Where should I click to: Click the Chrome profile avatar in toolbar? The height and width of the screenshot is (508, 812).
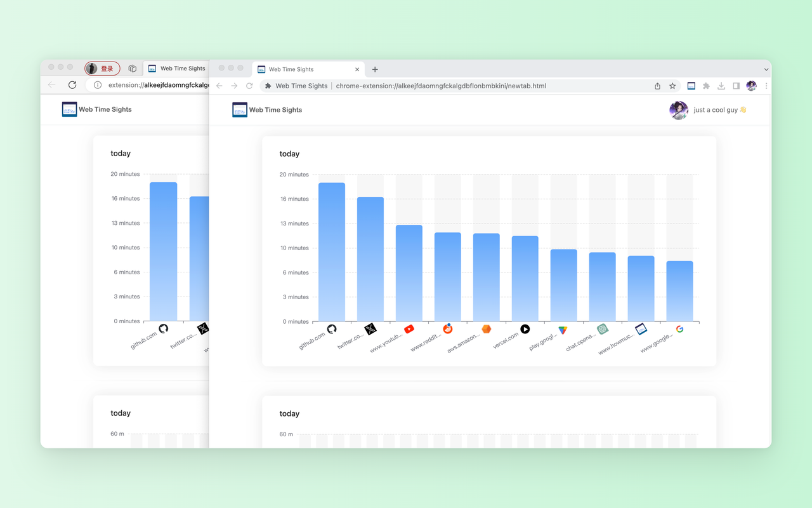752,86
